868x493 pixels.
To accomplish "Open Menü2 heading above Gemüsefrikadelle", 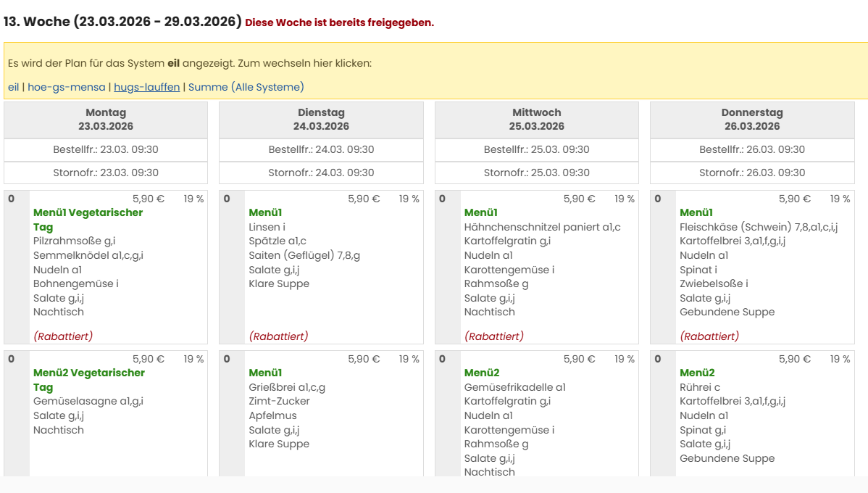I will coord(482,373).
